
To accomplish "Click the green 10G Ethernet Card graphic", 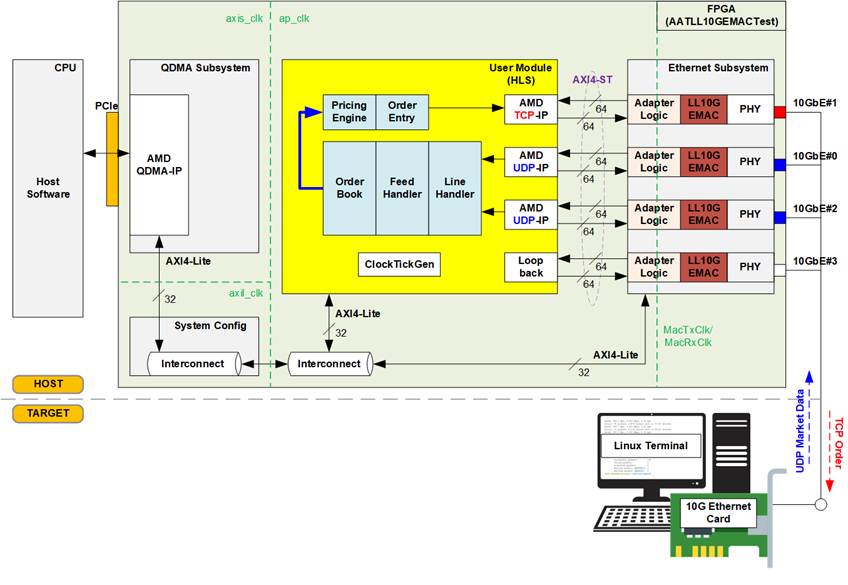I will point(719,526).
